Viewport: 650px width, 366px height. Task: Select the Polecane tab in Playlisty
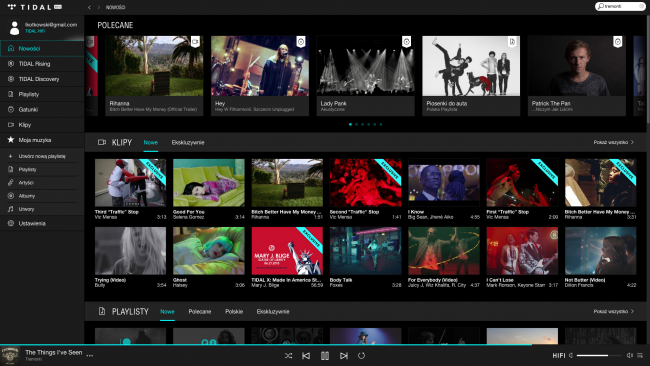pos(200,311)
